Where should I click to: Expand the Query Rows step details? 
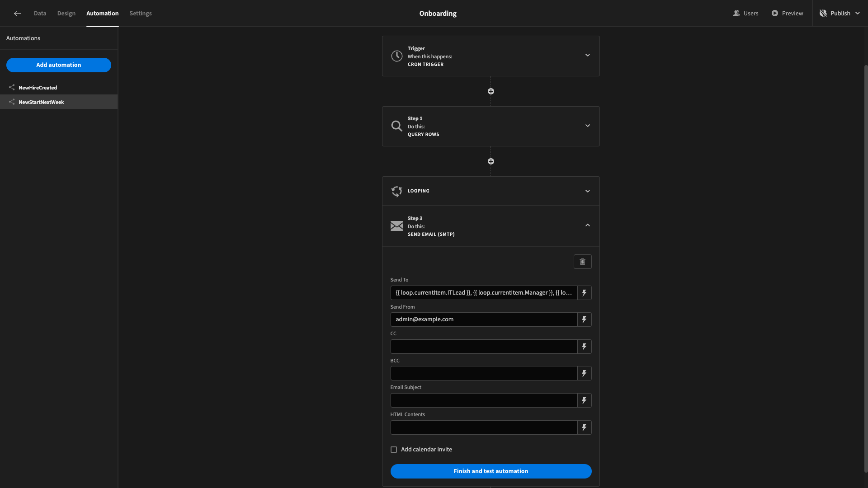(x=587, y=126)
